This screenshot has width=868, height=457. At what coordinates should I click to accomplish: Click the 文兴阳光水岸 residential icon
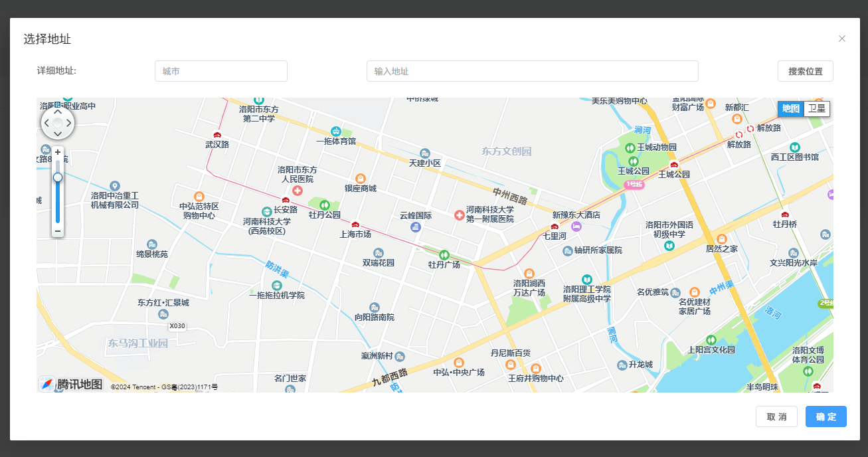point(793,253)
